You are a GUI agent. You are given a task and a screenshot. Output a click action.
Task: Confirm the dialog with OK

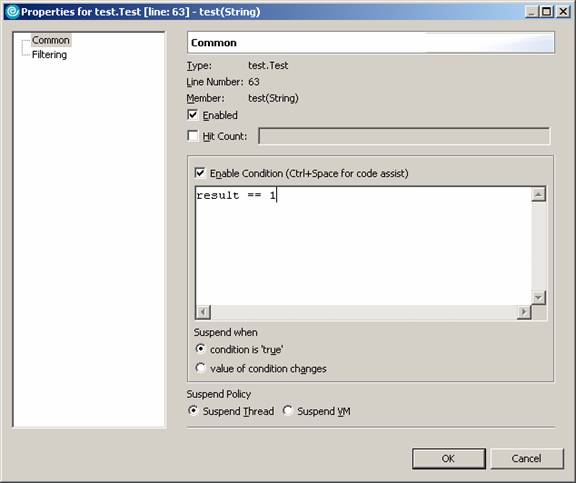point(449,458)
